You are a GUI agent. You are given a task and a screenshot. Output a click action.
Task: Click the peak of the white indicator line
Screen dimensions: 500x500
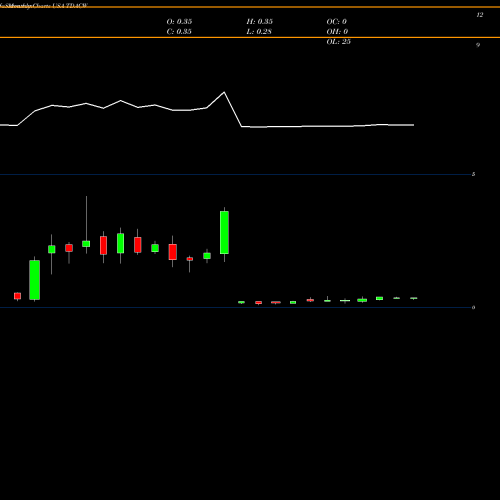[x=224, y=92]
